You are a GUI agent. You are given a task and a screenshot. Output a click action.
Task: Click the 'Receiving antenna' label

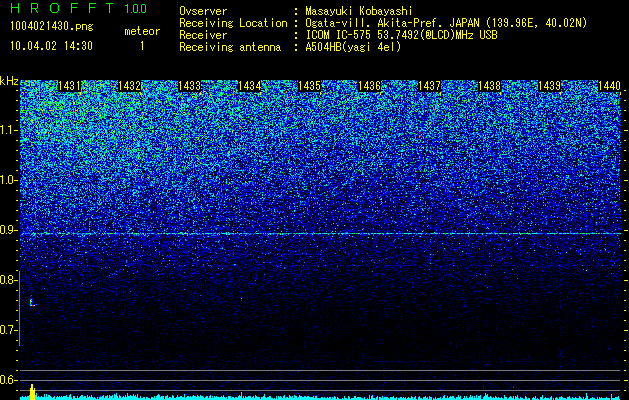(230, 47)
